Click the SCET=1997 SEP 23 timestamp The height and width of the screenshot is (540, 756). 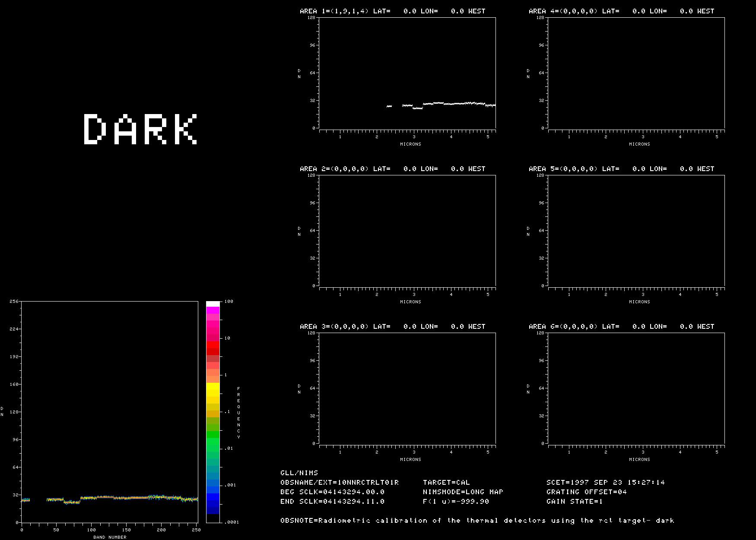605,482
